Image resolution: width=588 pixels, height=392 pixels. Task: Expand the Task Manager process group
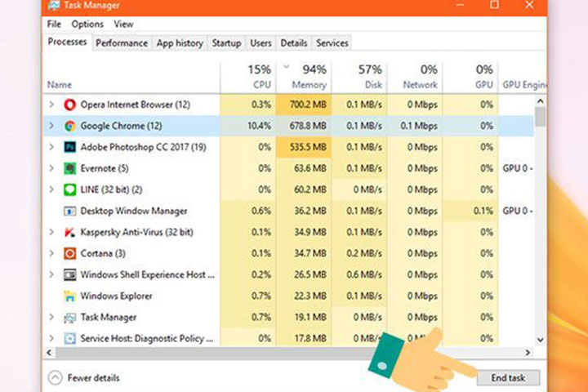coord(51,318)
